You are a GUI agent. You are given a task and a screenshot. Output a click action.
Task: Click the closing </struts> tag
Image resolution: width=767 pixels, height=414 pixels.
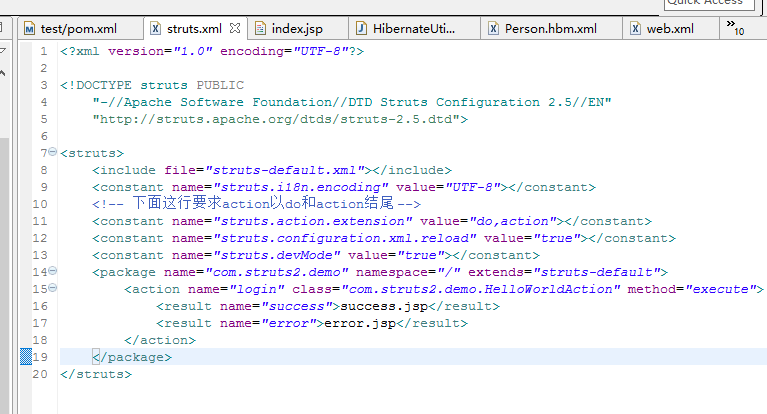96,374
